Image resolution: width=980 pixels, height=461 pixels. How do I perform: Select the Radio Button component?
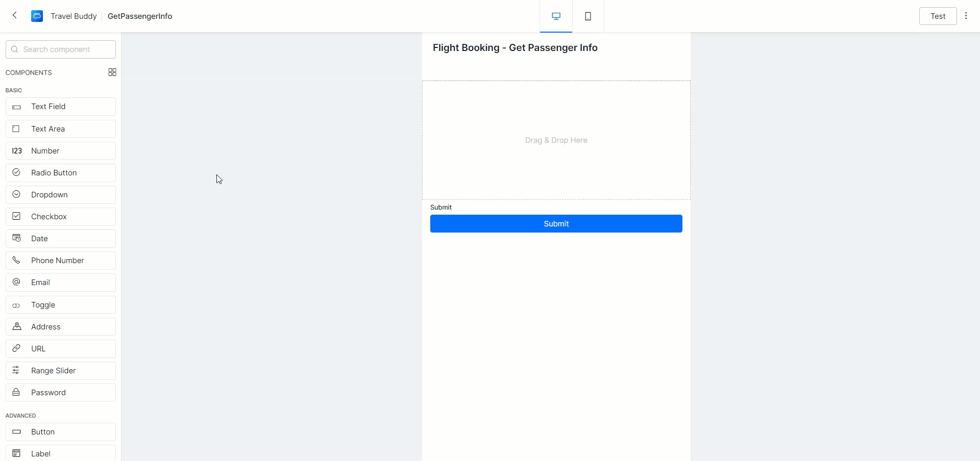61,173
